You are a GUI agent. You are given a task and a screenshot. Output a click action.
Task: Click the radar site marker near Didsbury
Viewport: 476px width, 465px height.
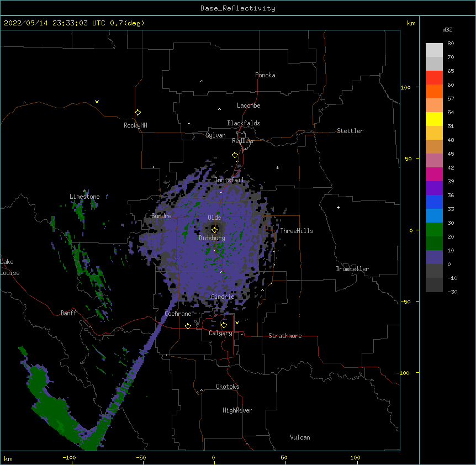click(x=215, y=230)
